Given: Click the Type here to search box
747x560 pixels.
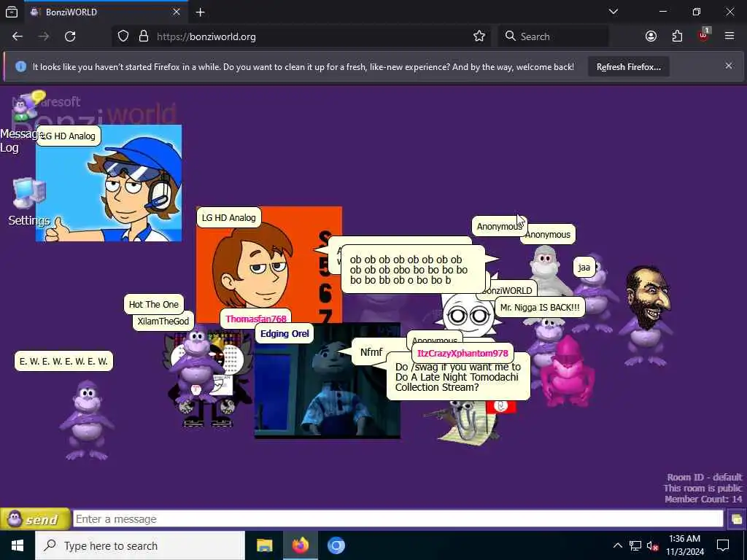Looking at the screenshot, I should click(x=140, y=545).
